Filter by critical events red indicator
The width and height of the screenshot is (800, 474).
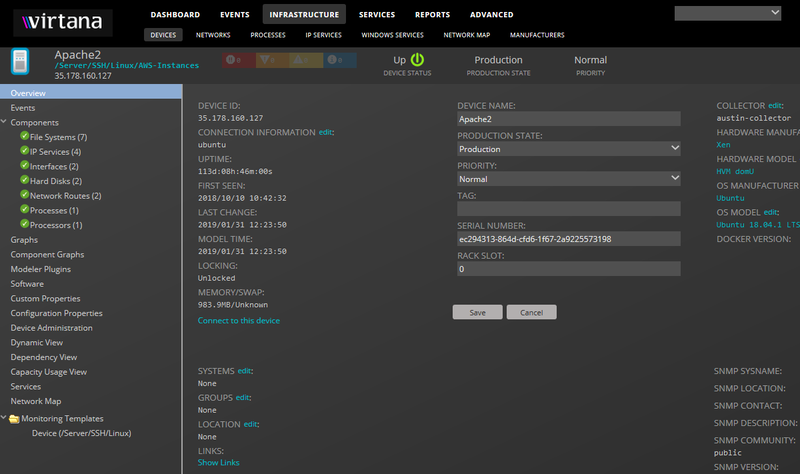pyautogui.click(x=238, y=60)
